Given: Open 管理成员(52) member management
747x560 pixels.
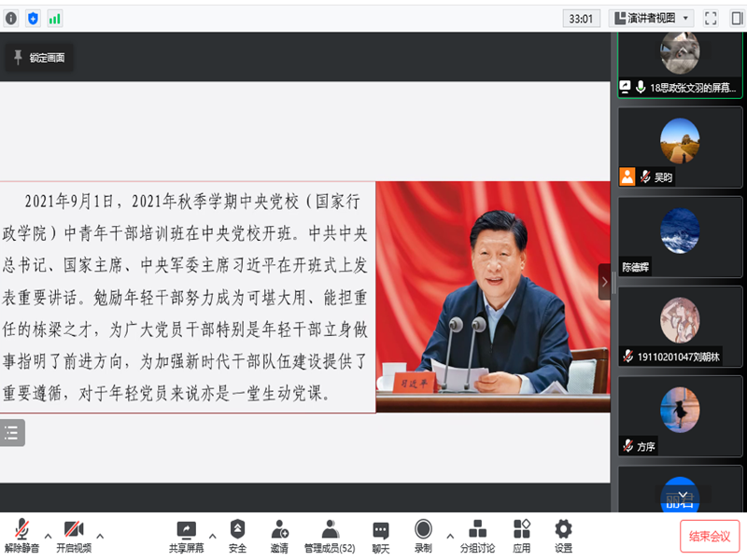Looking at the screenshot, I should (x=329, y=535).
